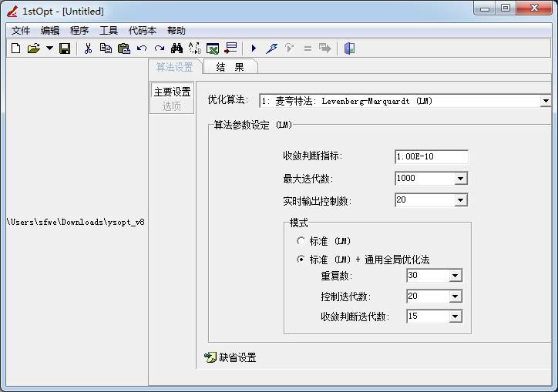Screen dimensions: 558x392
Task: Click the grayed forward arrow icon
Action: pos(325,48)
